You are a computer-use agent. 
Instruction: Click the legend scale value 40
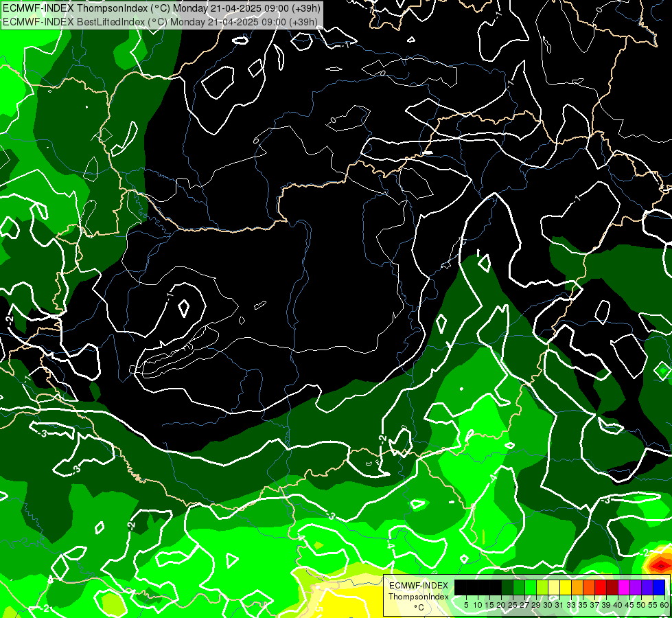point(618,605)
